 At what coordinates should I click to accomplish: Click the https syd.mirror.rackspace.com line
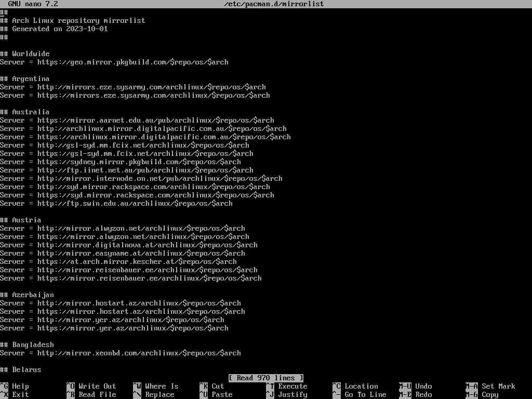[137, 195]
